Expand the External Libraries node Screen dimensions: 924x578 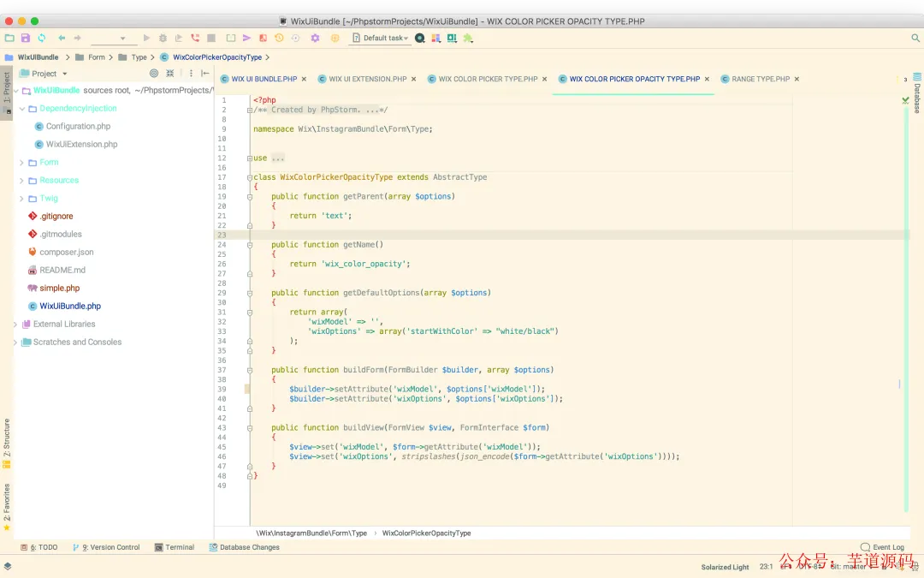click(x=15, y=325)
